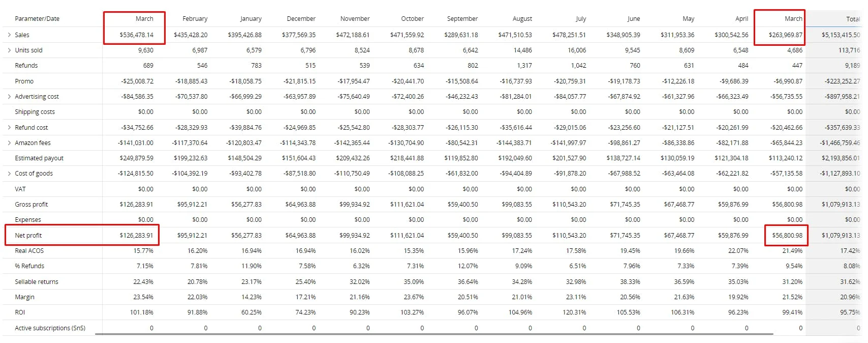The width and height of the screenshot is (868, 343).
Task: Expand the Advertising cost row
Action: 9,96
